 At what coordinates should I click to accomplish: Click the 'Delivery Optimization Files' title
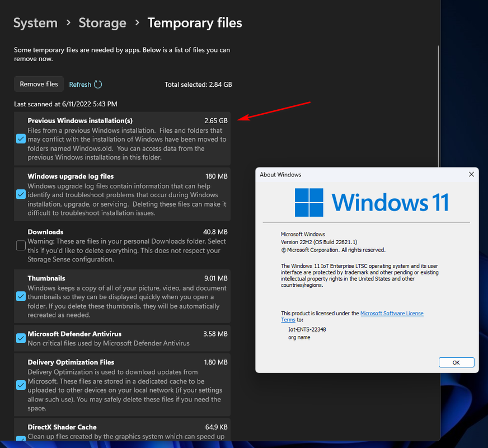(x=71, y=362)
